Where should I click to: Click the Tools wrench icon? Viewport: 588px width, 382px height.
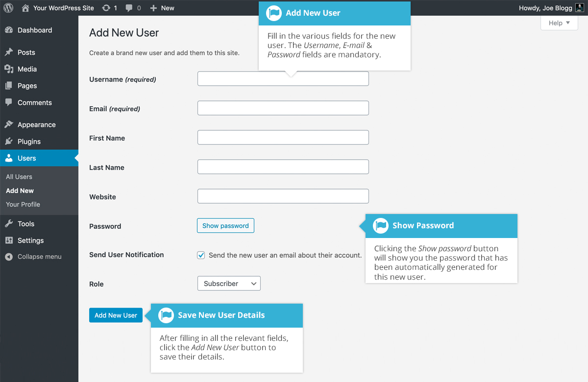(x=9, y=223)
